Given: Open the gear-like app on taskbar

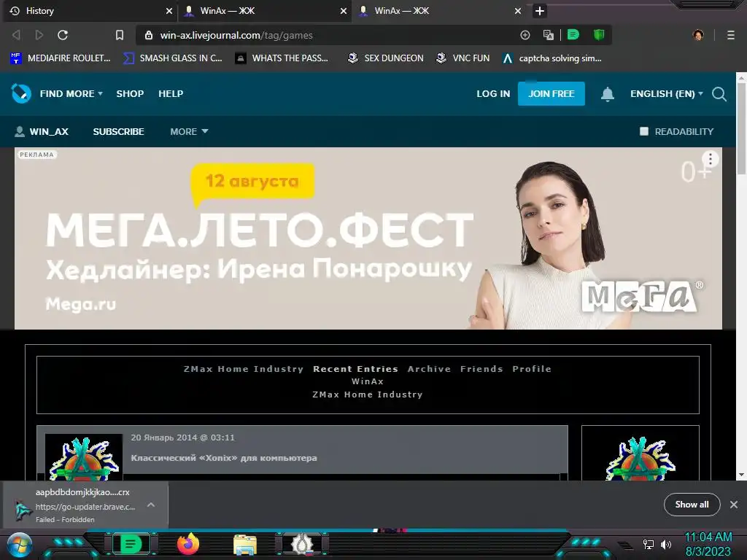Looking at the screenshot, I should (x=302, y=544).
